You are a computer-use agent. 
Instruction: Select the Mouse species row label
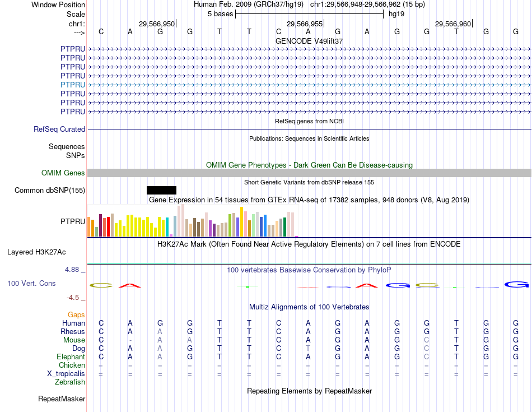click(74, 340)
